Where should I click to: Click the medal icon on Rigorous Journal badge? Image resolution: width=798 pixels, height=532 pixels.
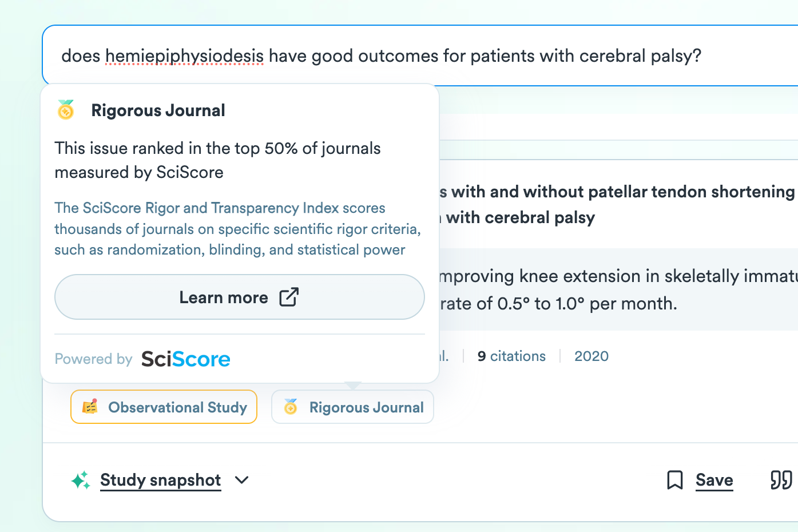291,407
